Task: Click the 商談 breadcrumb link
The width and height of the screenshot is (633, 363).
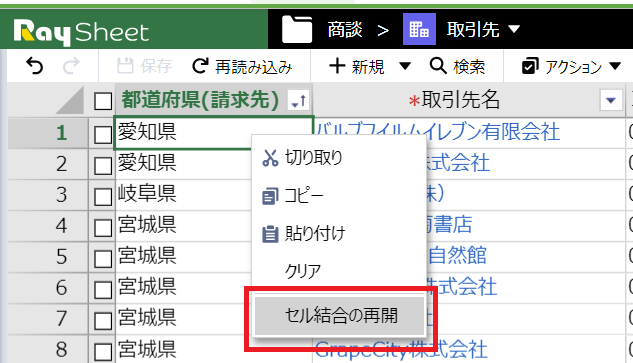Action: click(344, 30)
